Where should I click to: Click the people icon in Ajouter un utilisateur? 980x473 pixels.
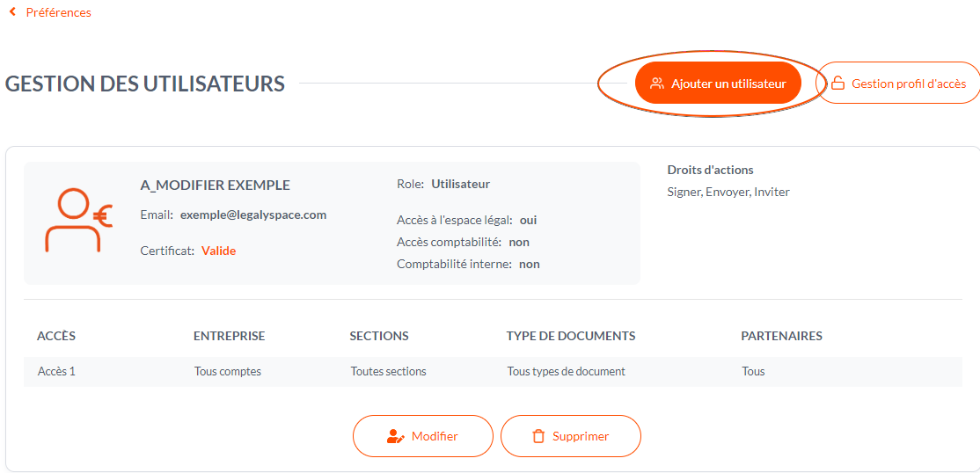(656, 84)
